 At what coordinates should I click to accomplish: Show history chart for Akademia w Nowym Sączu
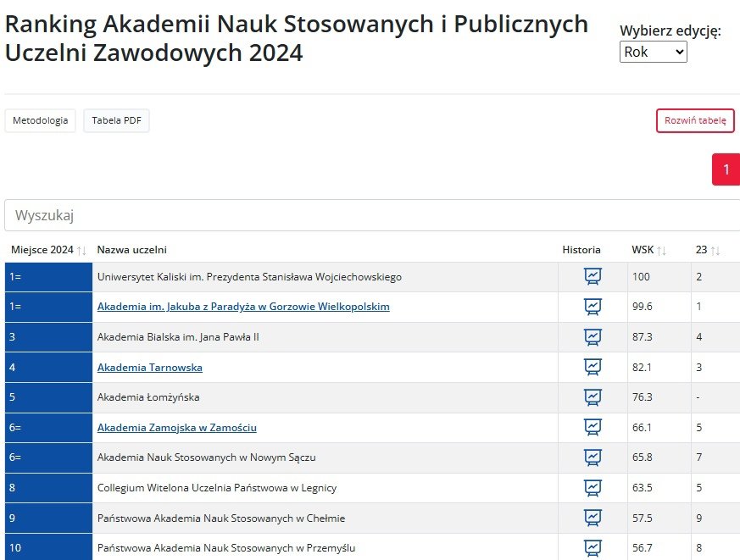click(x=593, y=457)
